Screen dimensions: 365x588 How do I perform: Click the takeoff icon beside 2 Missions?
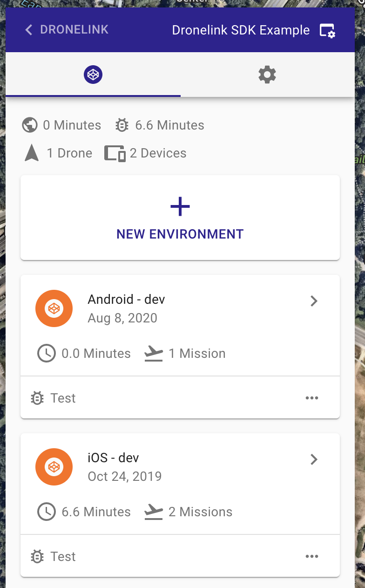154,512
